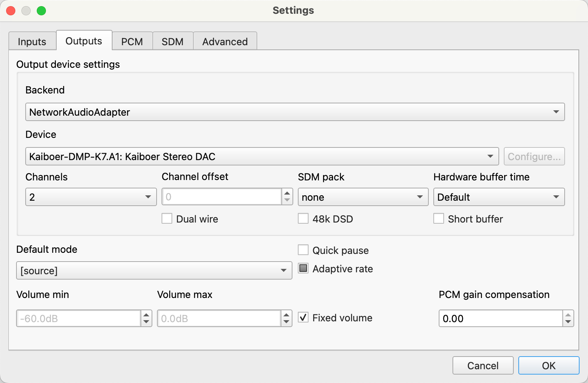Decrease Volume min with down arrow

click(146, 322)
